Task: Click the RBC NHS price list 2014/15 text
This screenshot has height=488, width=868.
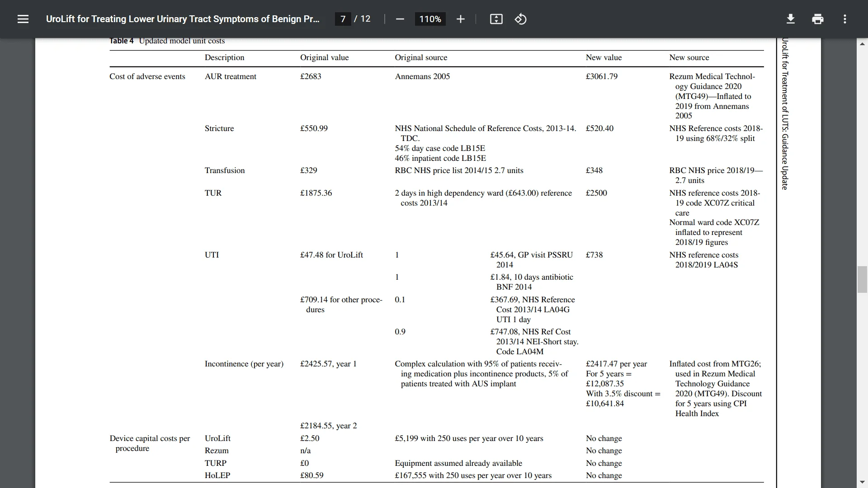Action: pyautogui.click(x=459, y=170)
